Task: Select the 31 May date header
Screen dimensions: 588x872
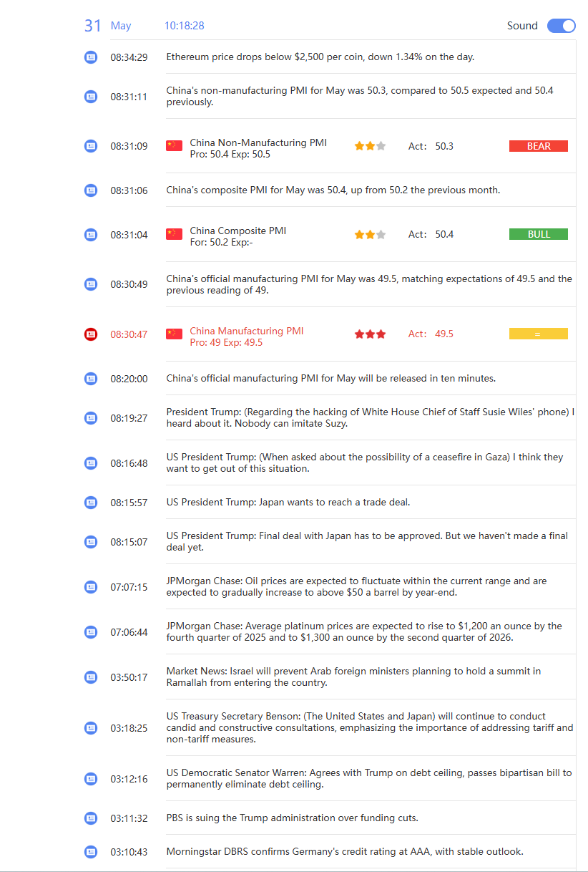Action: coord(108,26)
